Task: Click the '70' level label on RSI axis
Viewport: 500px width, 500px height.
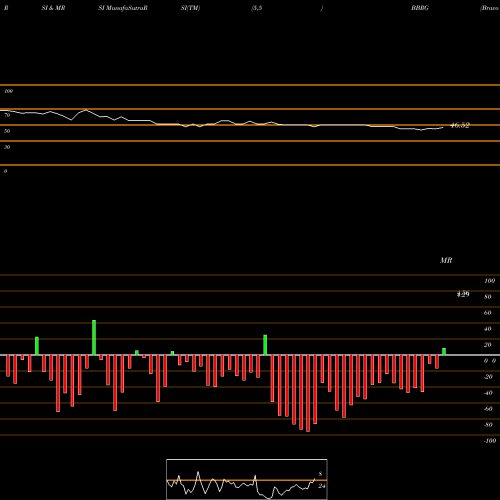Action: (7, 115)
